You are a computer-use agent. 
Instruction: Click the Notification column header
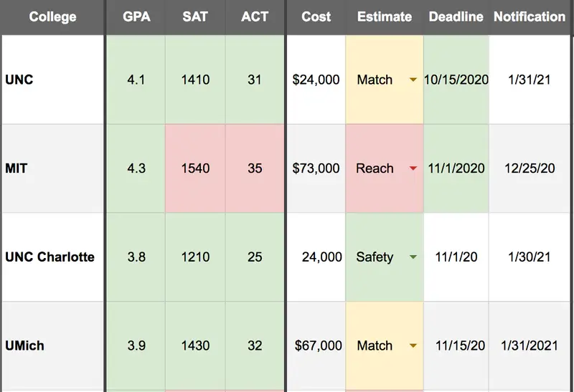(530, 16)
